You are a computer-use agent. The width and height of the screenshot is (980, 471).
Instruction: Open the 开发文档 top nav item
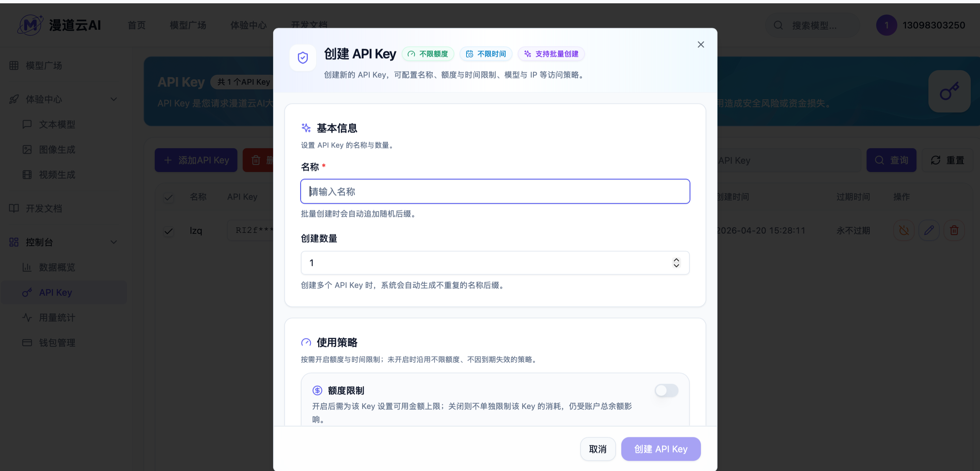pos(309,24)
